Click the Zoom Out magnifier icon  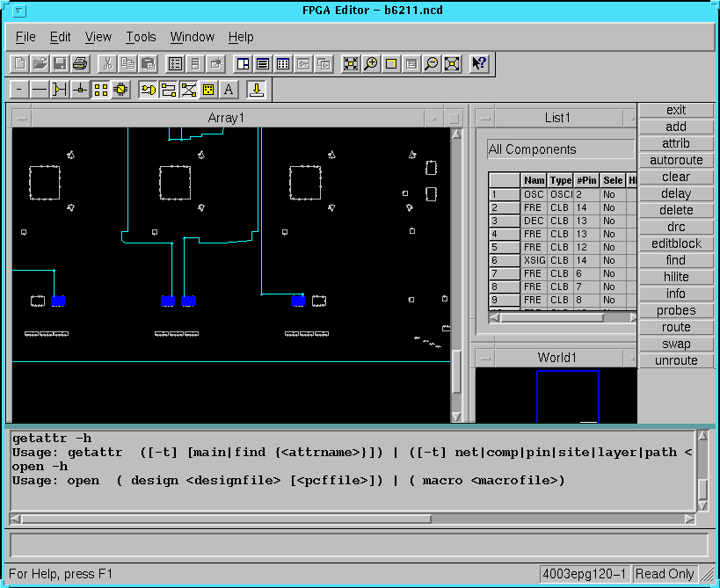pyautogui.click(x=431, y=63)
